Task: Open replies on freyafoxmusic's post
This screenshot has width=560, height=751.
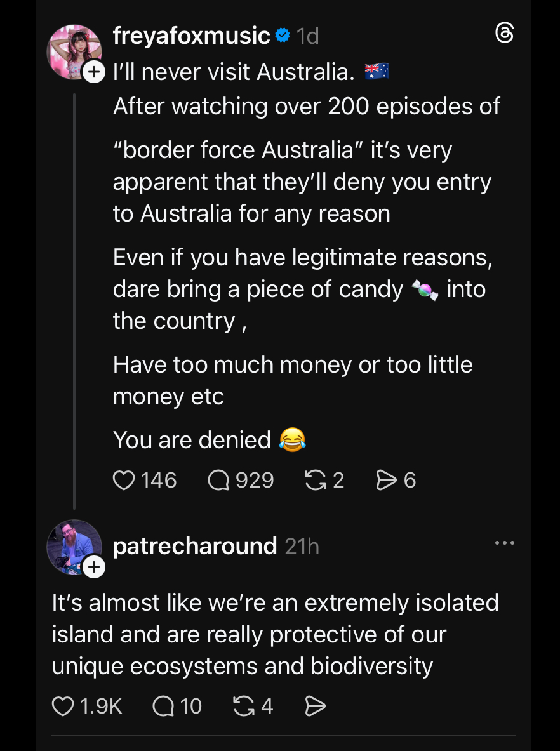Action: tap(220, 480)
